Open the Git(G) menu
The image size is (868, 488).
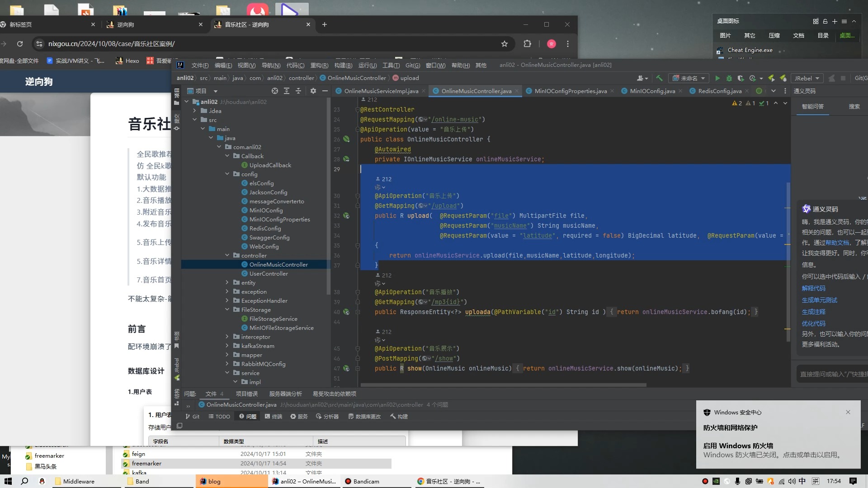(x=412, y=65)
